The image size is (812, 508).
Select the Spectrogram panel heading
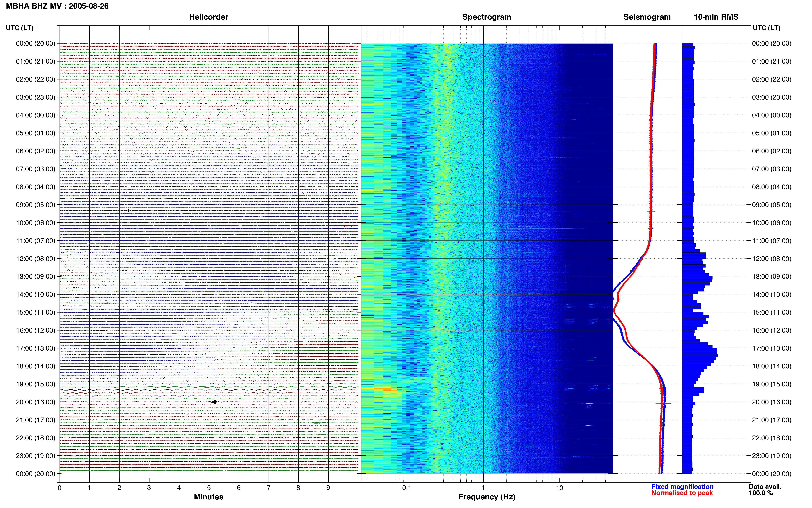point(487,17)
